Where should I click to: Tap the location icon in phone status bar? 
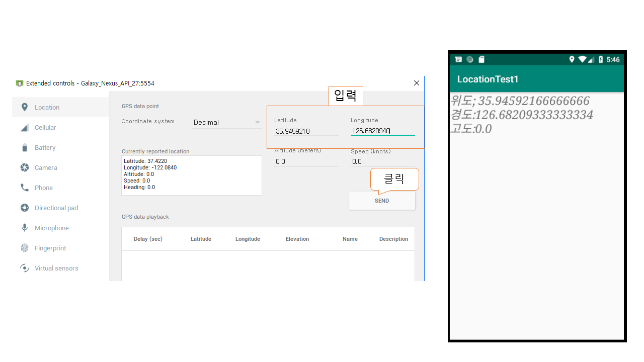pos(572,59)
